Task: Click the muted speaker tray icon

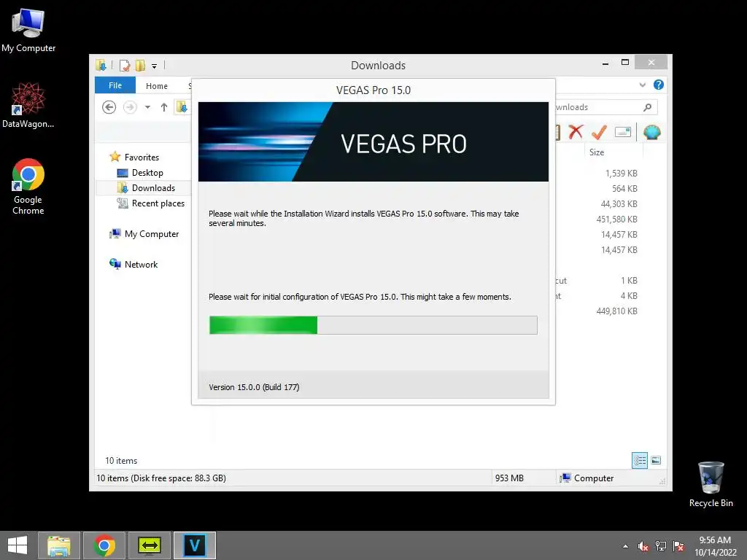Action: tap(643, 546)
